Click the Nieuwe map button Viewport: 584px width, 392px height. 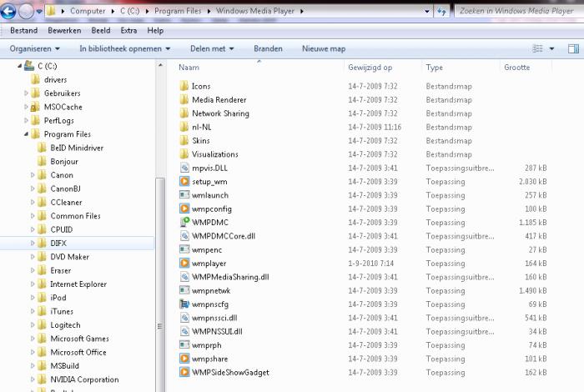pyautogui.click(x=324, y=48)
